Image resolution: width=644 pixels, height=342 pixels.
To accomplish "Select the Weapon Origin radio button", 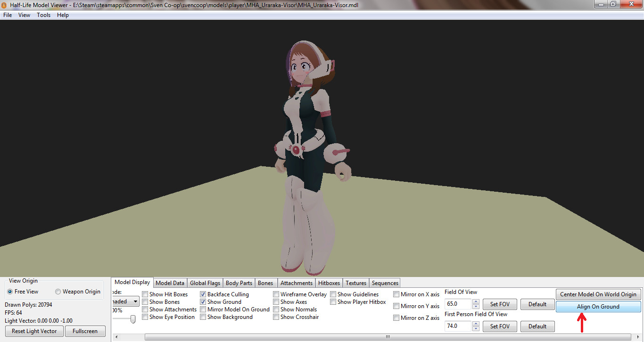I will tap(58, 292).
